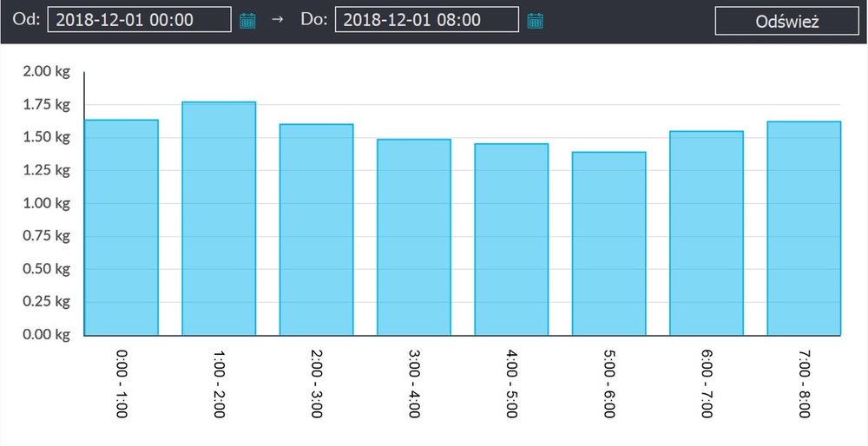Pick the 3:00 - 4:00 chart bar
868x446 pixels.
(414, 237)
